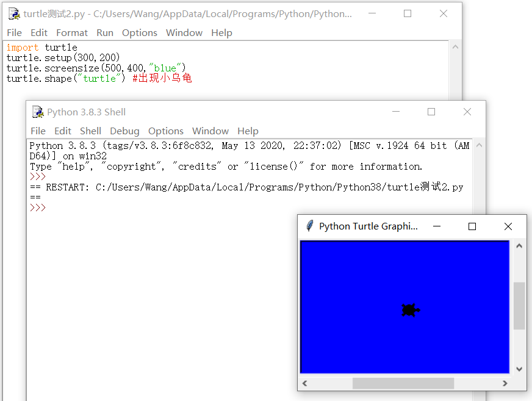
Task: Open Options menu in Python Shell window
Action: [x=165, y=131]
